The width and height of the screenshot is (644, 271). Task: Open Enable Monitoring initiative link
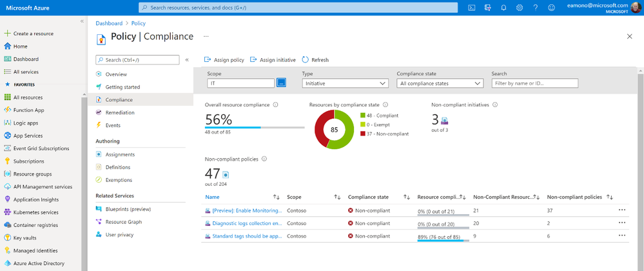(x=247, y=210)
